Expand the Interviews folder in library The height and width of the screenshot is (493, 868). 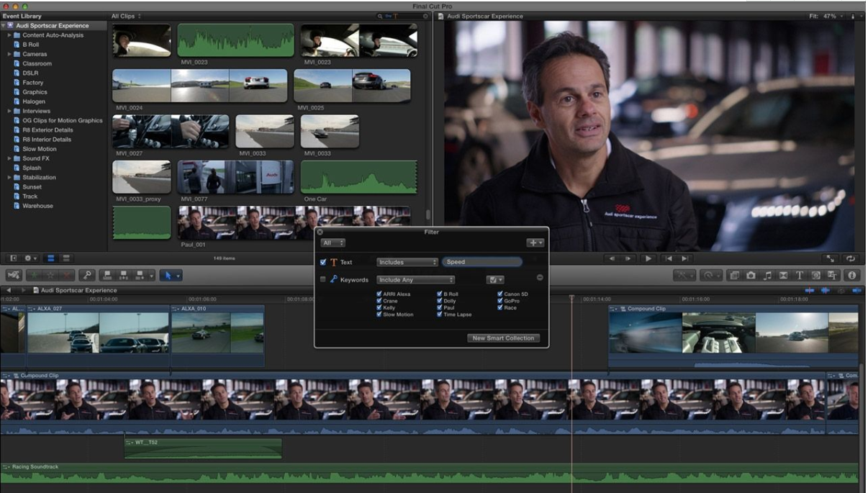pyautogui.click(x=10, y=111)
